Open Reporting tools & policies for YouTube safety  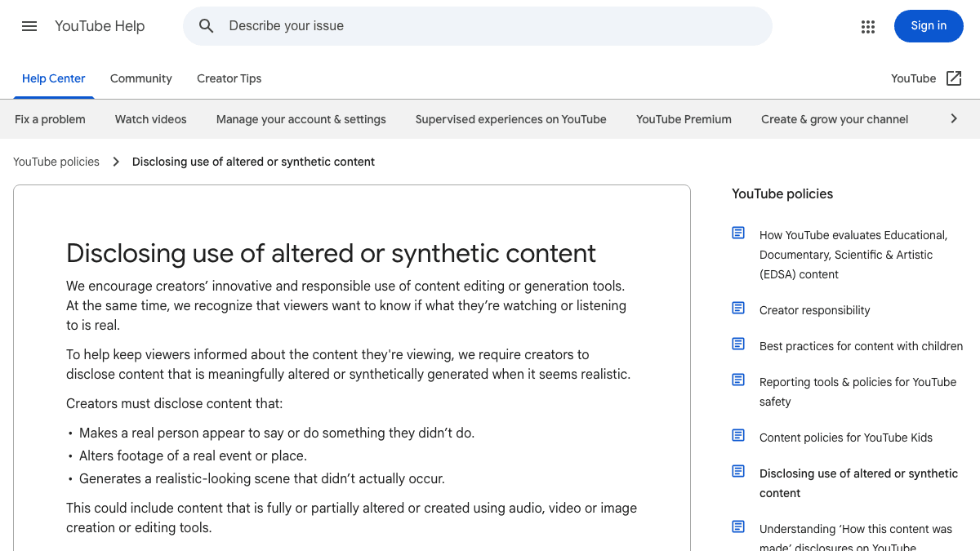click(857, 392)
